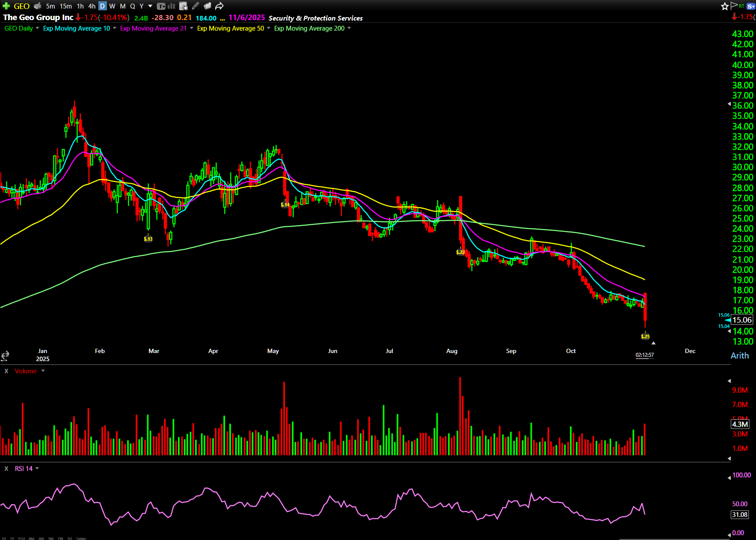Select the 15m timeframe

tap(65, 6)
